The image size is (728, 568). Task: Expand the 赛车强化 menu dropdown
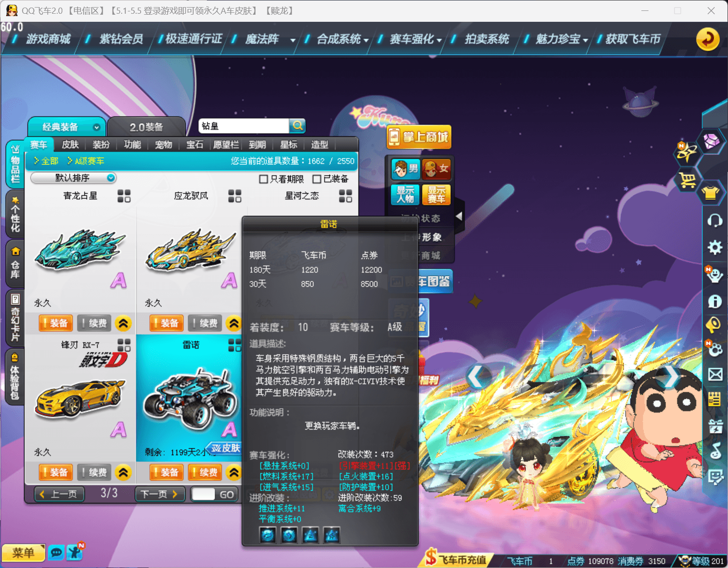[439, 40]
